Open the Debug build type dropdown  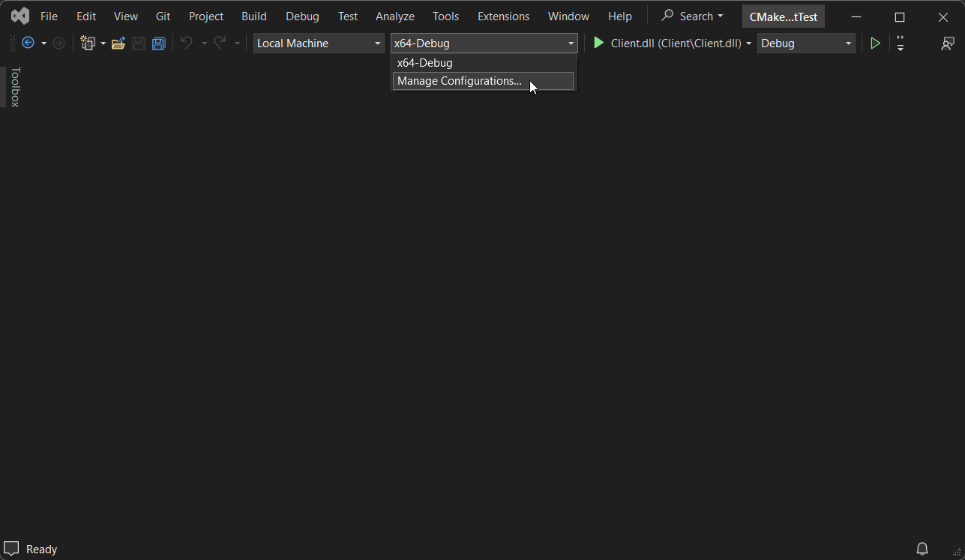click(x=806, y=43)
